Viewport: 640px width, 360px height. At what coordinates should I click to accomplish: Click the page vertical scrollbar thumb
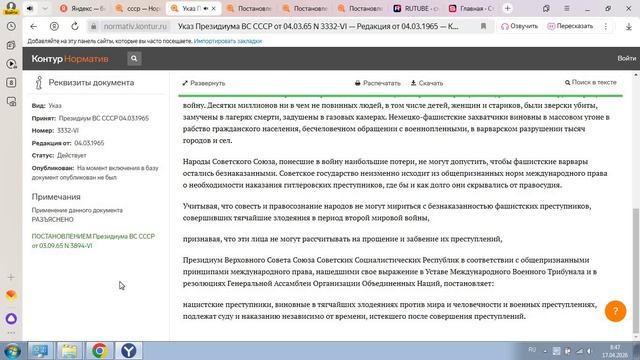click(x=636, y=271)
